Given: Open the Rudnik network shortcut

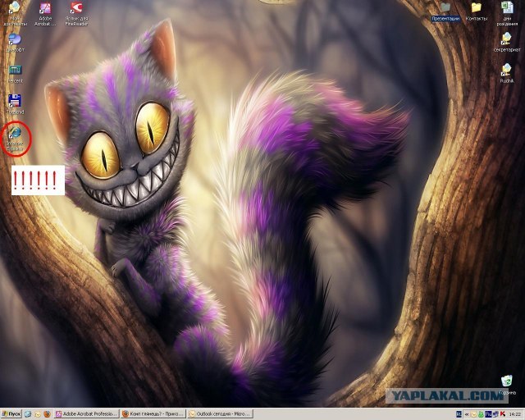Looking at the screenshot, I should pos(507,73).
